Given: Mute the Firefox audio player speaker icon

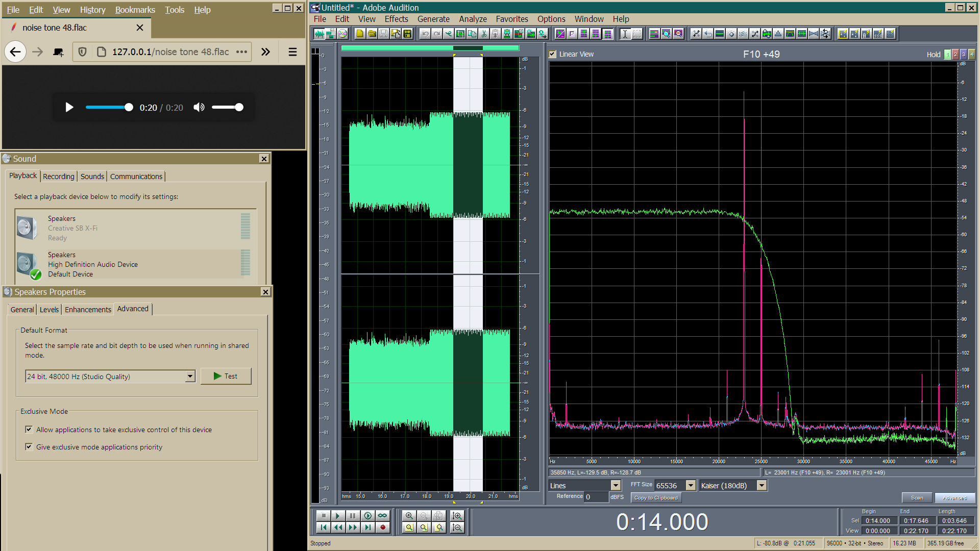Looking at the screenshot, I should (199, 107).
